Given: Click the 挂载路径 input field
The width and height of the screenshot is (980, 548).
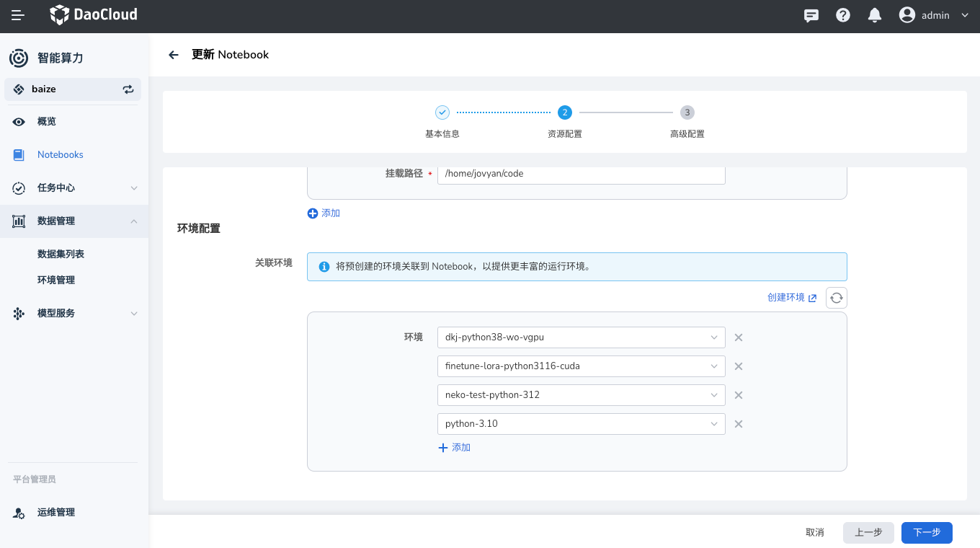Looking at the screenshot, I should tap(581, 174).
